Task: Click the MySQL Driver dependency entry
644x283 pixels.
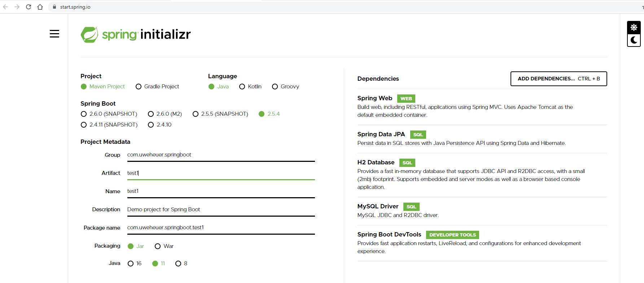Action: pos(378,206)
